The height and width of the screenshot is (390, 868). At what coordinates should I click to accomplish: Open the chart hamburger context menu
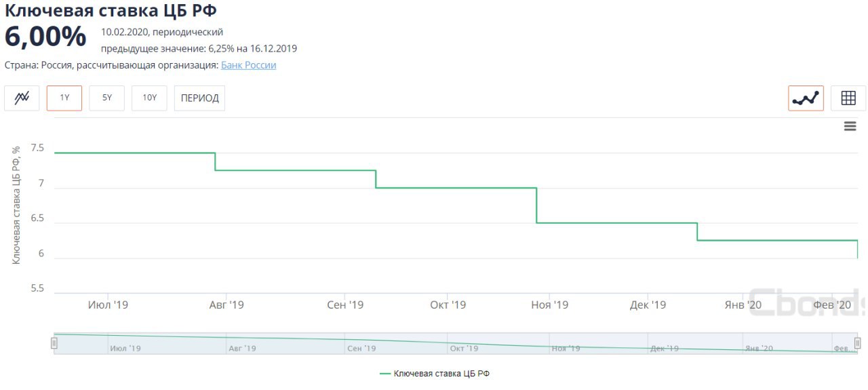coord(850,127)
